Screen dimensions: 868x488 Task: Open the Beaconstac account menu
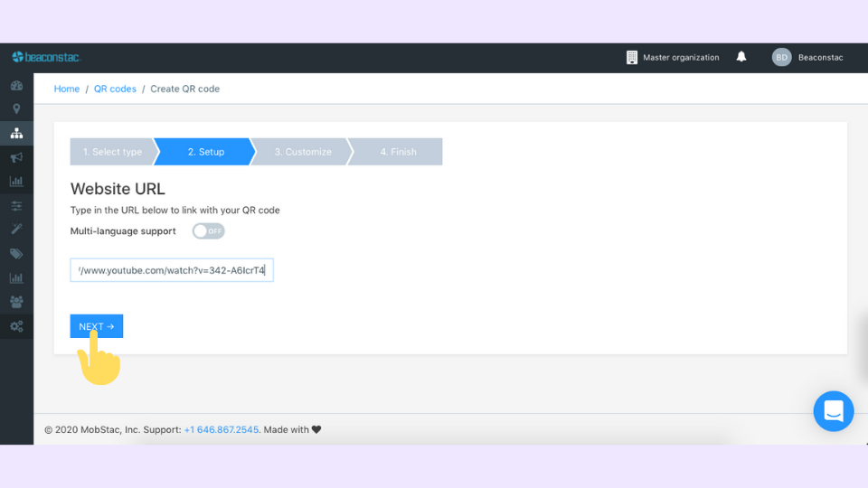tap(807, 57)
